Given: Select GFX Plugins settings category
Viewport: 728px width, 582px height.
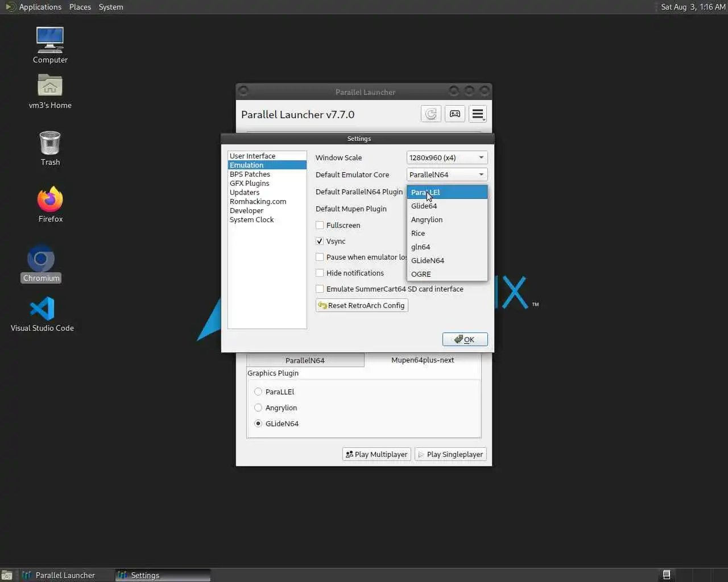Looking at the screenshot, I should 267,183.
